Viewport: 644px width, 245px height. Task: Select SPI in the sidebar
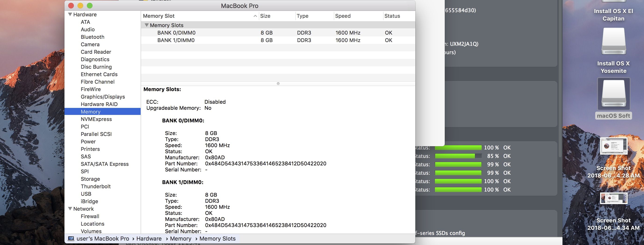(x=85, y=171)
